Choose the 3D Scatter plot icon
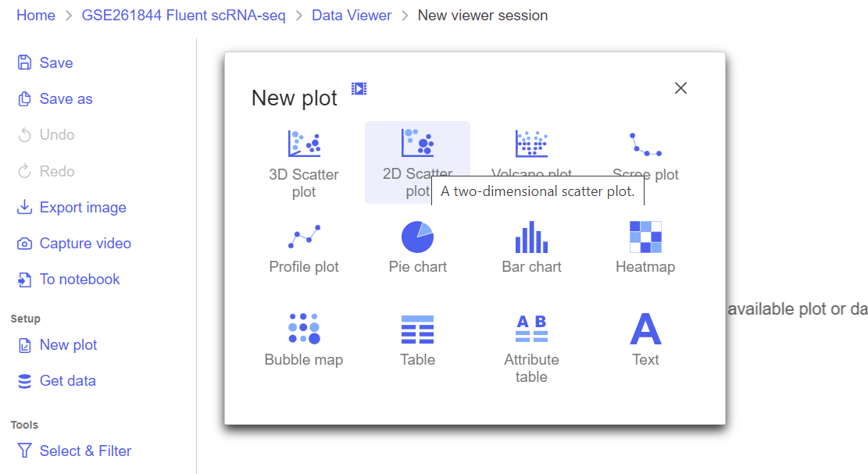 point(304,144)
